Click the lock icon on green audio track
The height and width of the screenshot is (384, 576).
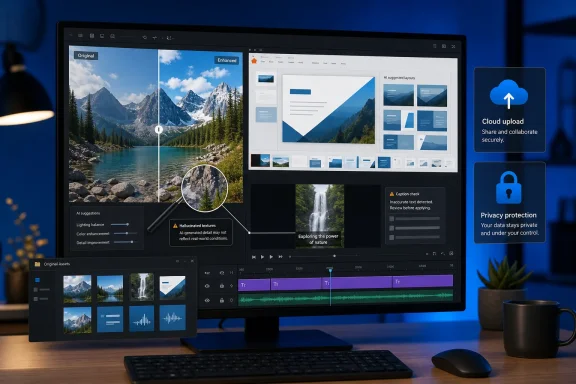[222, 300]
